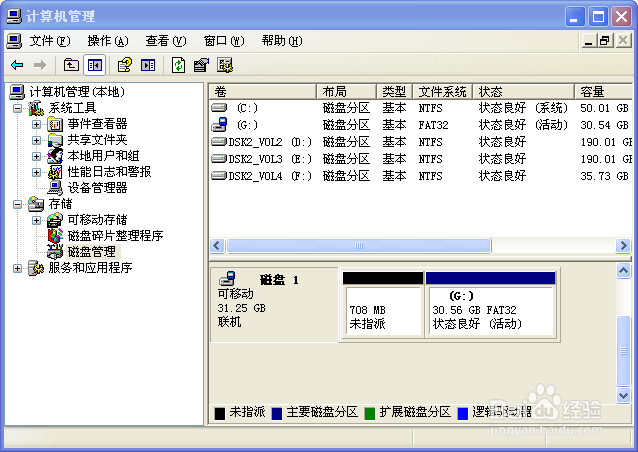
Task: Click the 性能日志和警报 tree icon
Action: [x=55, y=172]
